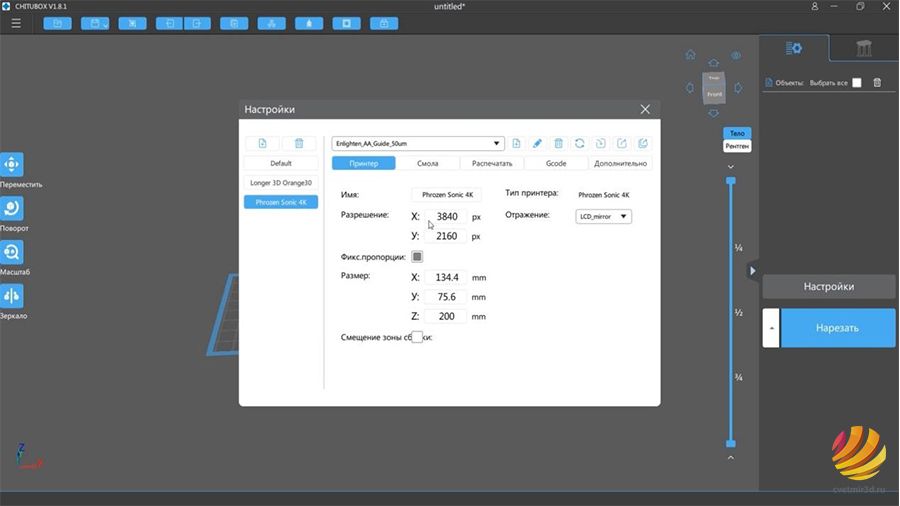Select the Default printer entry
Image resolution: width=900 pixels, height=506 pixels.
(x=281, y=163)
